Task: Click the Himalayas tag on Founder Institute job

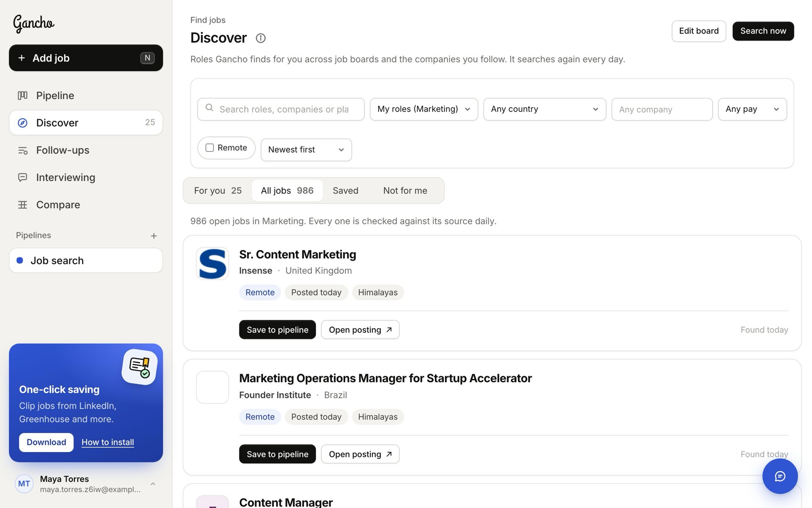Action: (x=378, y=417)
